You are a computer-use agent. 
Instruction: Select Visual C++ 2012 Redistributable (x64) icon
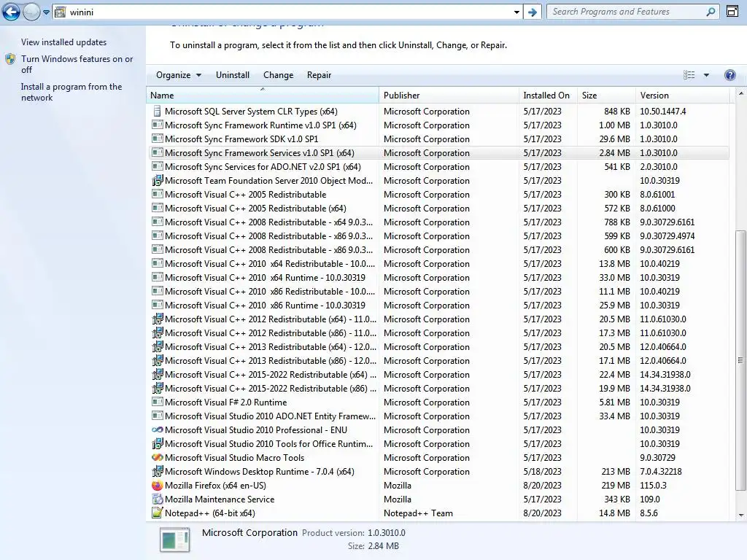[158, 319]
